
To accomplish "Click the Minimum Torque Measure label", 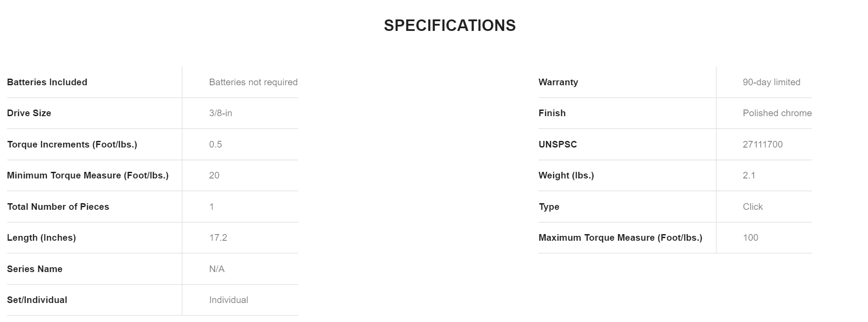I will [88, 175].
